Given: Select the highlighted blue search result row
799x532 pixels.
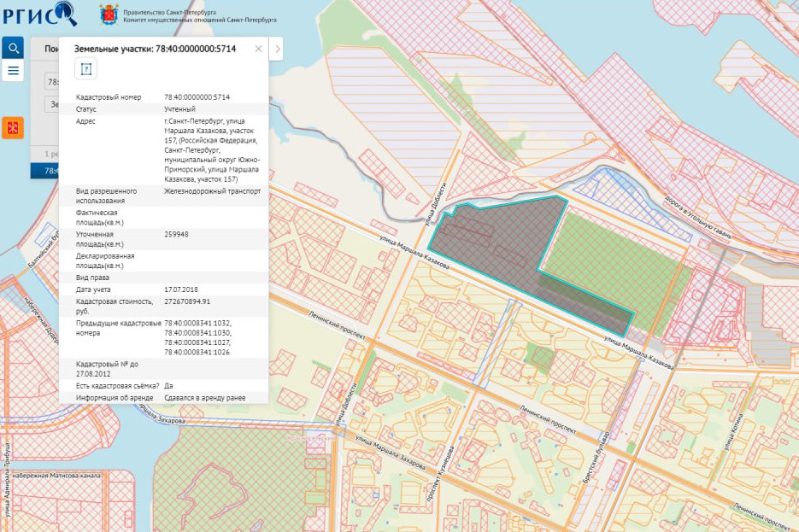Looking at the screenshot, I should point(47,171).
